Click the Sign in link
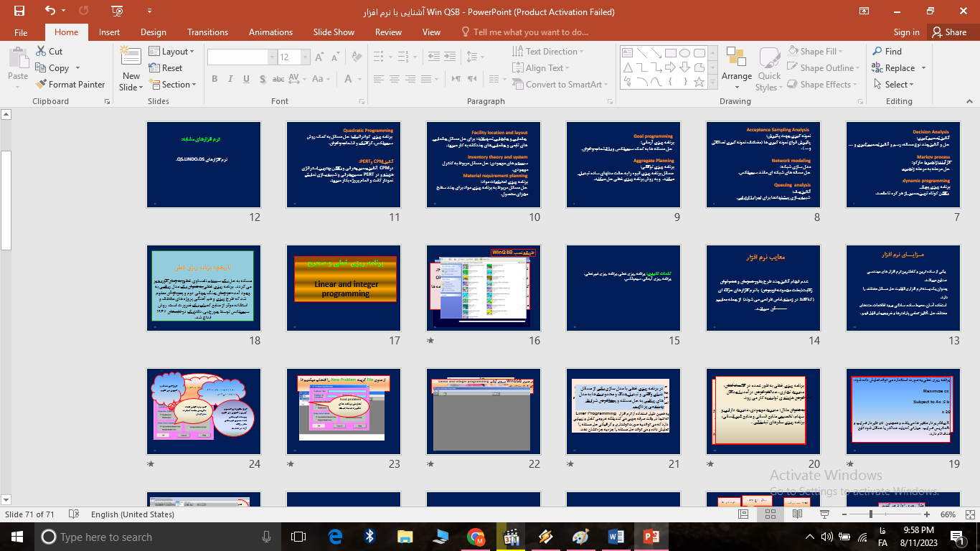 click(x=906, y=32)
